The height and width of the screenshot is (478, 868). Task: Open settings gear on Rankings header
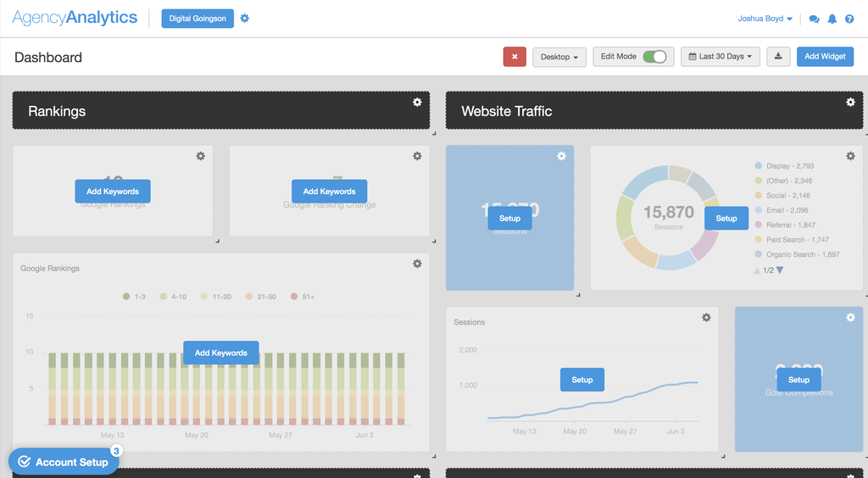pyautogui.click(x=417, y=102)
